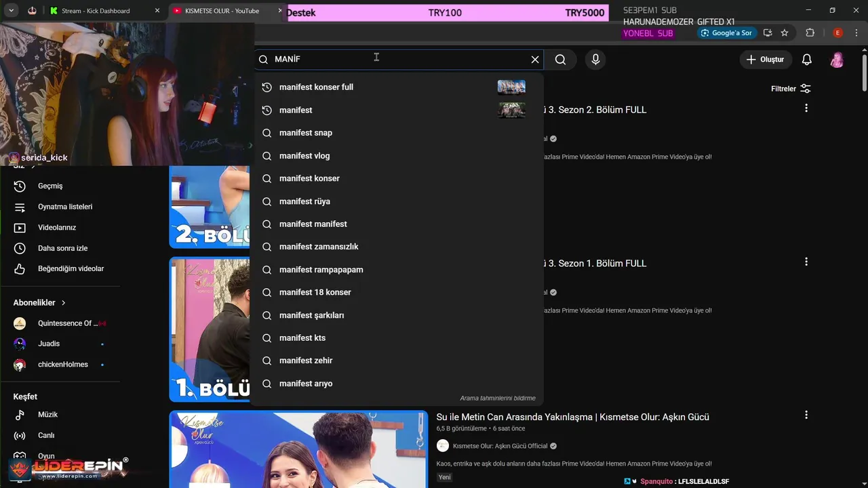Screen dimensions: 868x488
Task: Select history suggestion manifest
Action: click(397, 110)
